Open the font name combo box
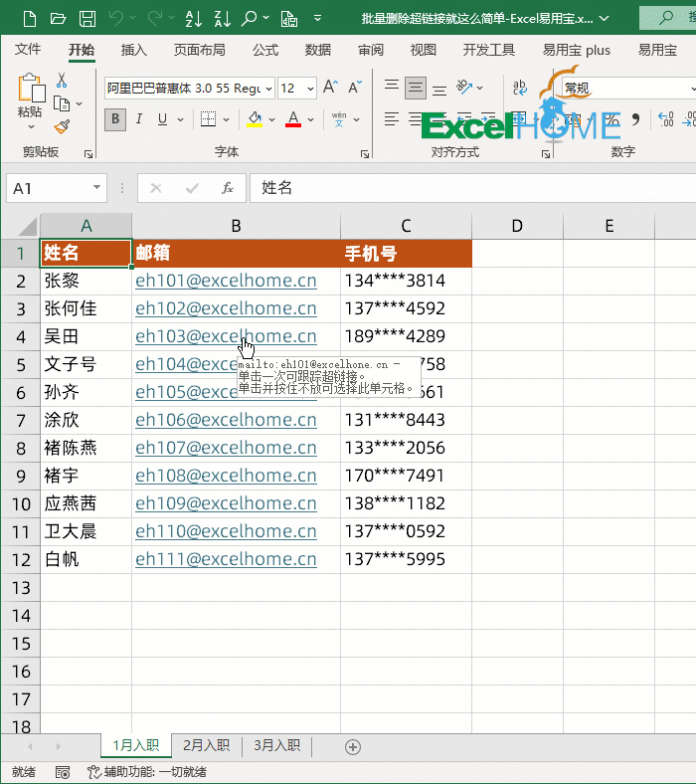The height and width of the screenshot is (784, 696). click(189, 89)
